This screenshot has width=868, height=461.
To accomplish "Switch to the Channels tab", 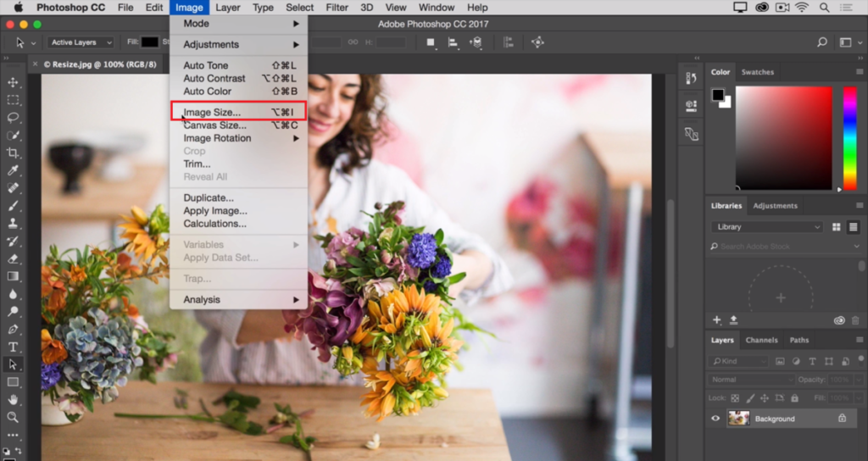I will (761, 340).
